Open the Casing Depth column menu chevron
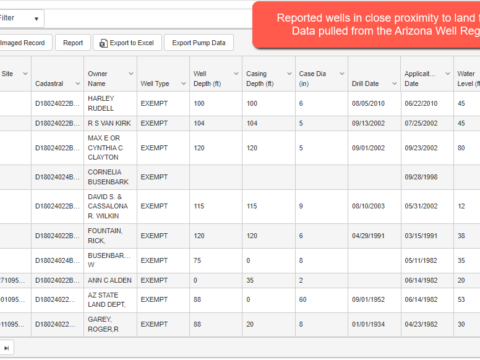This screenshot has width=480, height=360. pyautogui.click(x=289, y=74)
